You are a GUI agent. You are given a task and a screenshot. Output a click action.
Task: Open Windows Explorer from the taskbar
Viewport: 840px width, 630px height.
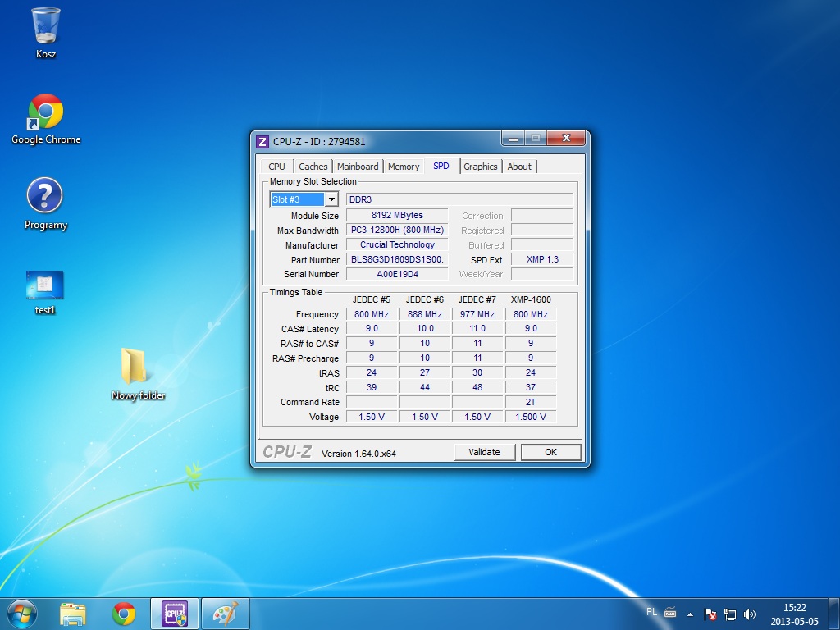pyautogui.click(x=73, y=614)
